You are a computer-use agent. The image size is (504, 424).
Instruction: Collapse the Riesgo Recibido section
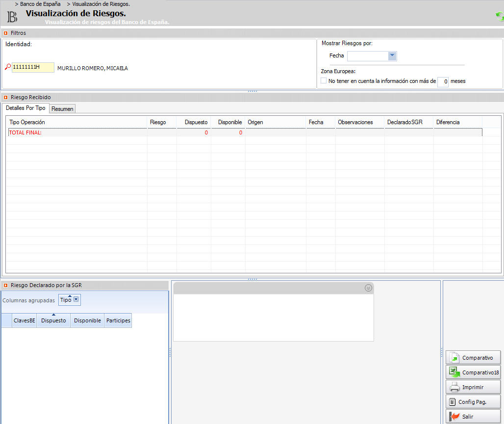coord(5,97)
